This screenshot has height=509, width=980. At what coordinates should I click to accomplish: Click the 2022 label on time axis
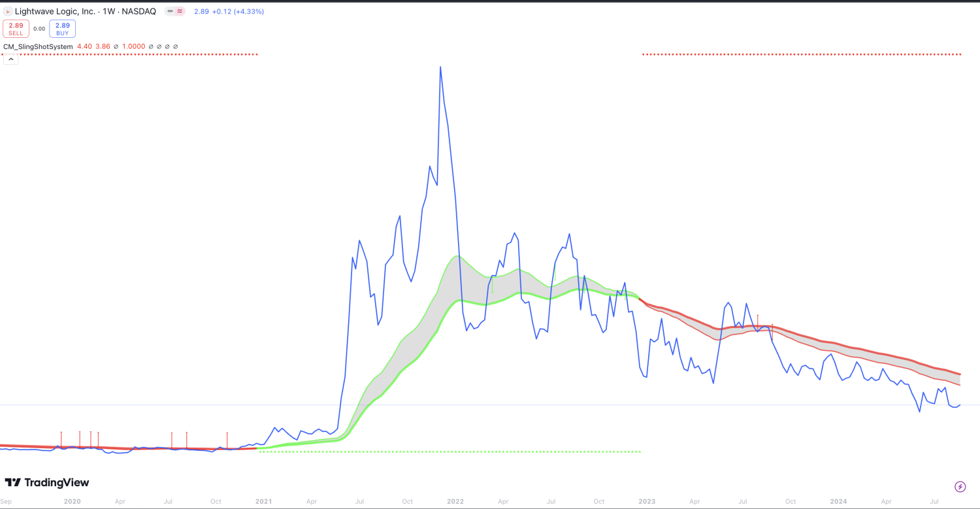[455, 501]
